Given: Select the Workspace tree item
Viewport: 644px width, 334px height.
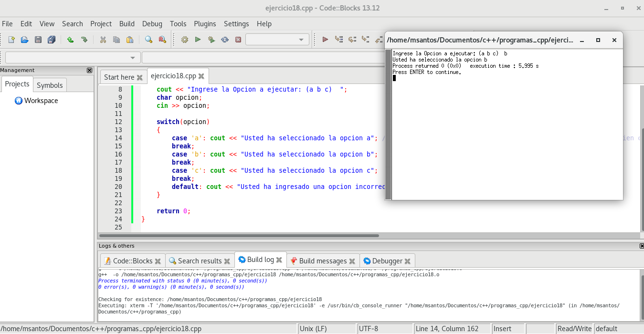Looking at the screenshot, I should 41,101.
